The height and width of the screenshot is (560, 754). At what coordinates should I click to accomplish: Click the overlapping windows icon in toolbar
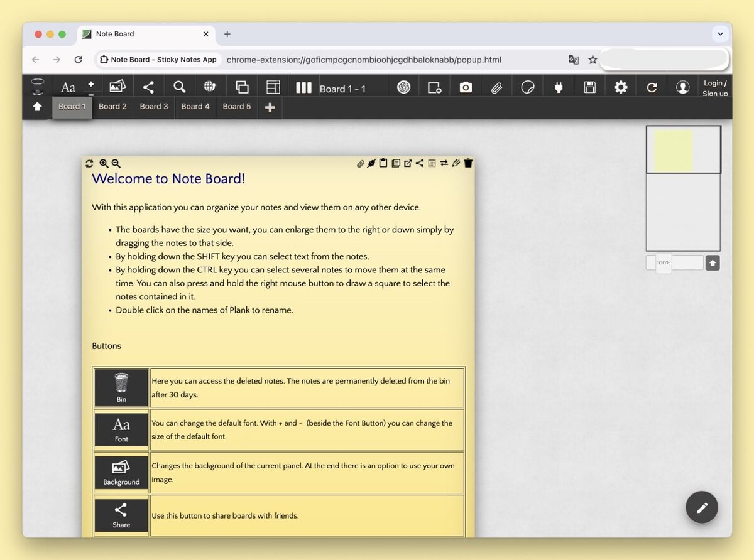point(242,87)
